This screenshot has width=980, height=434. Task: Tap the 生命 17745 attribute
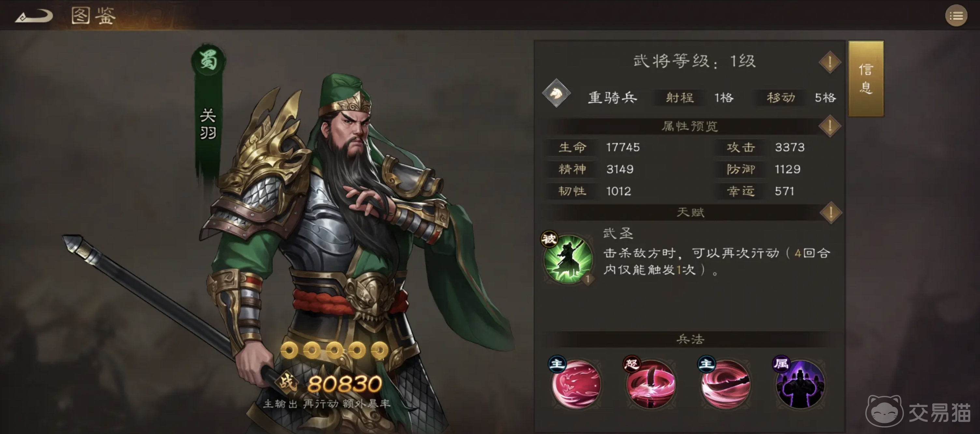(599, 147)
